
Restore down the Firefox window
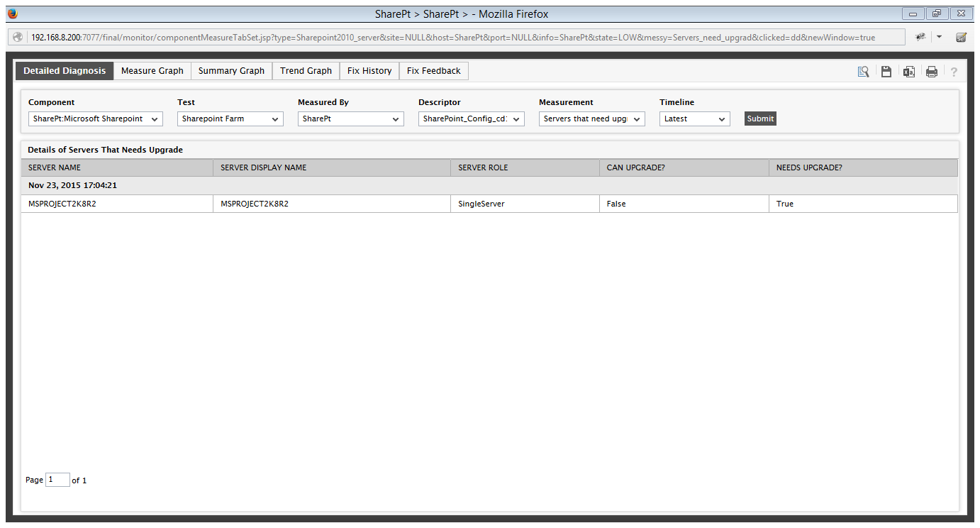tap(937, 13)
